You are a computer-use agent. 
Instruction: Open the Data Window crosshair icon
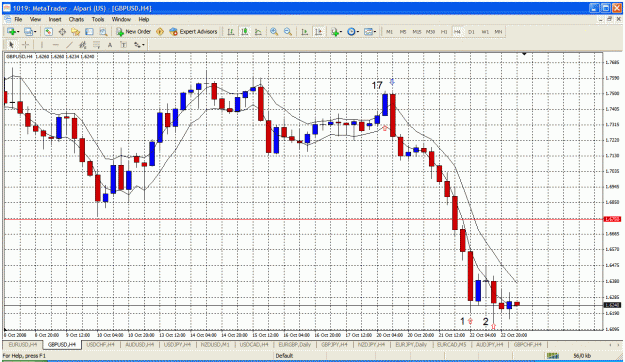(x=62, y=31)
